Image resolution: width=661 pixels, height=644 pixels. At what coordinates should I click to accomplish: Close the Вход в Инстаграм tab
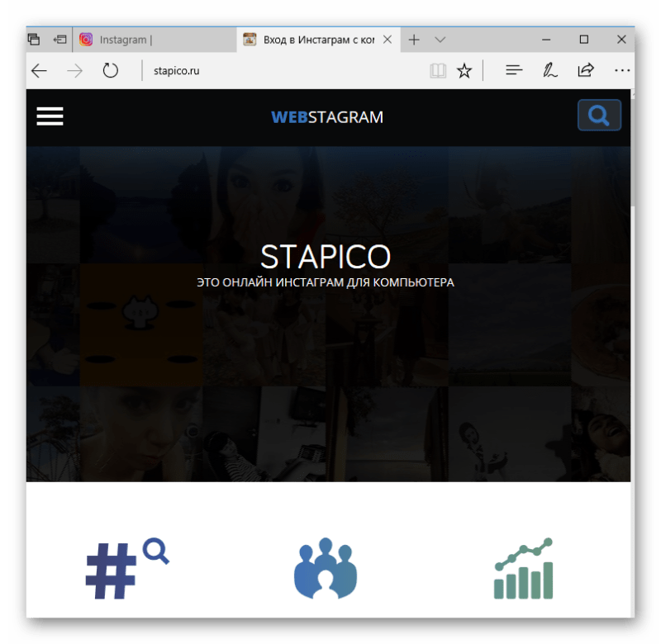pos(388,40)
